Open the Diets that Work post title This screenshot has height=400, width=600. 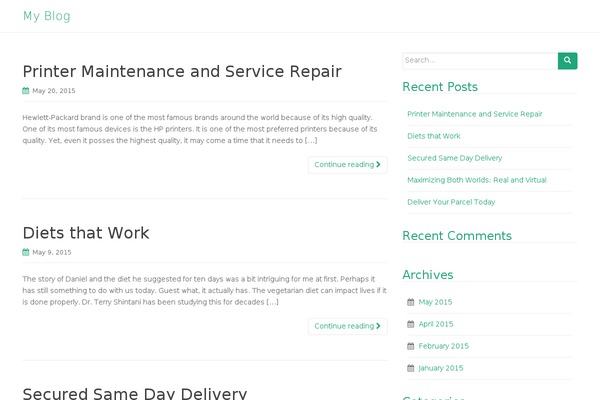[x=86, y=233]
